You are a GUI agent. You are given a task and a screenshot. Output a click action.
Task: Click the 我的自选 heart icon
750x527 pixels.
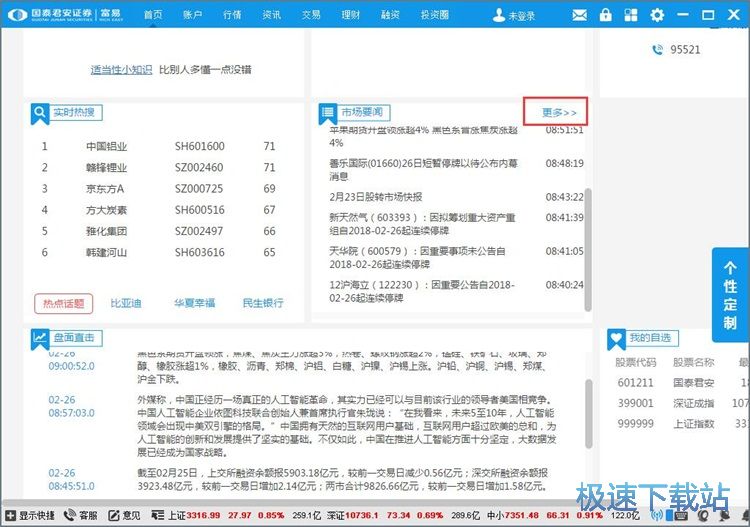pos(616,339)
